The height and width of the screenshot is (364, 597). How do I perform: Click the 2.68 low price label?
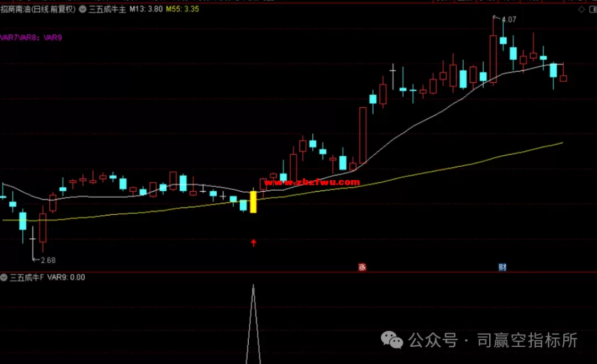coord(48,260)
